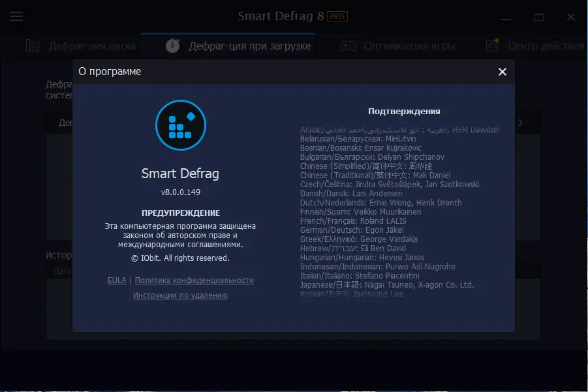588x392 pixels.
Task: Click the © IObit copyright text
Action: point(180,258)
